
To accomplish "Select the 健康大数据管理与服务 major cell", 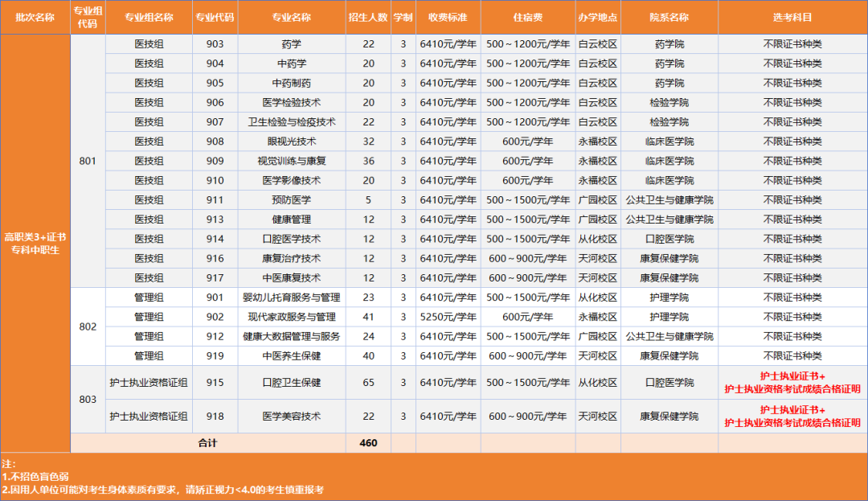I will (291, 336).
